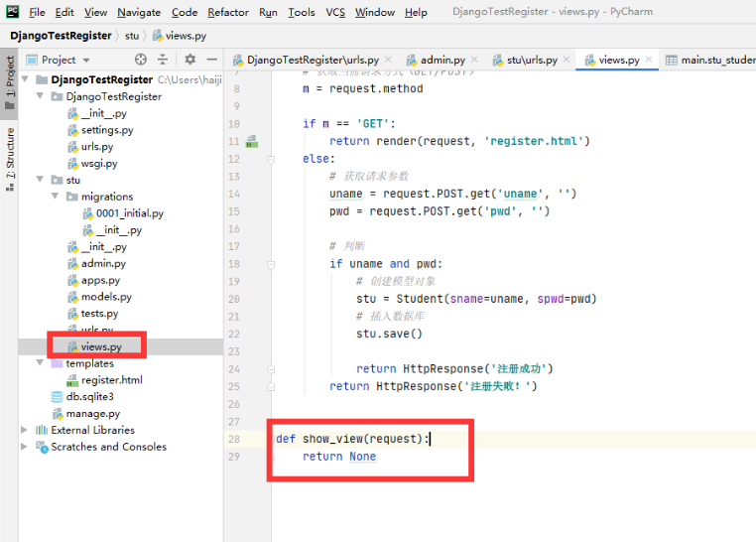The width and height of the screenshot is (756, 542).
Task: Click show_view function name on line 28
Action: pyautogui.click(x=332, y=439)
